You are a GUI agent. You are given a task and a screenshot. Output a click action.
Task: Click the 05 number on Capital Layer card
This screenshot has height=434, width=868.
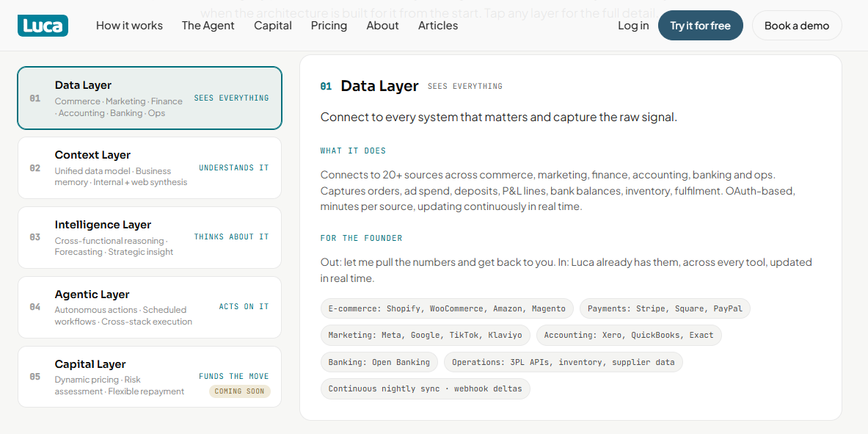[35, 377]
